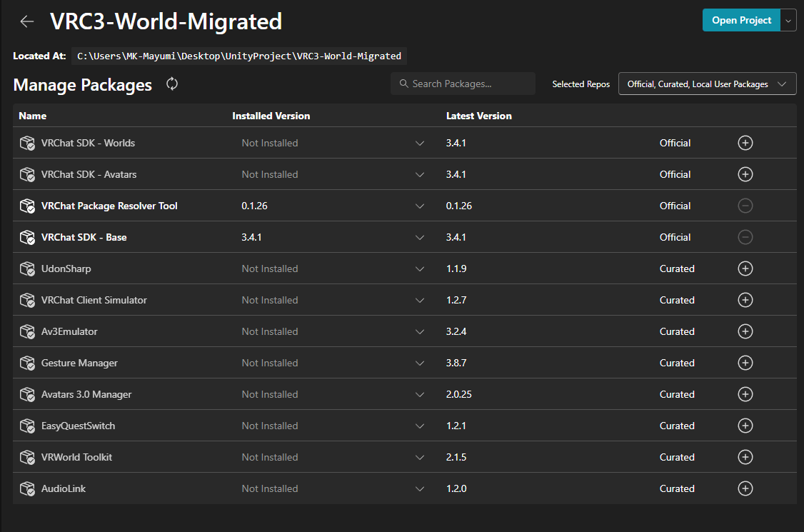804x532 pixels.
Task: Click Not Installed text in Av3Emulator row
Action: coord(270,331)
